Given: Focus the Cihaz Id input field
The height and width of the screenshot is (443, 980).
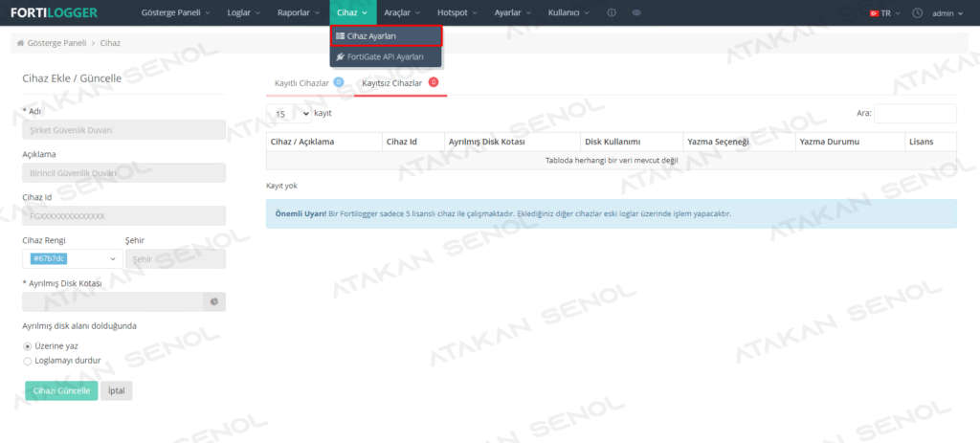Looking at the screenshot, I should [x=123, y=215].
